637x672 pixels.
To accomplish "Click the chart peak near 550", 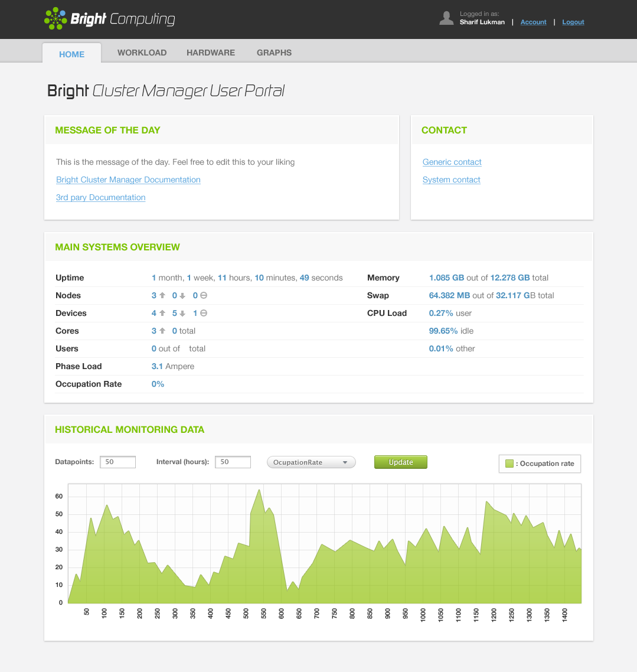I will click(259, 490).
